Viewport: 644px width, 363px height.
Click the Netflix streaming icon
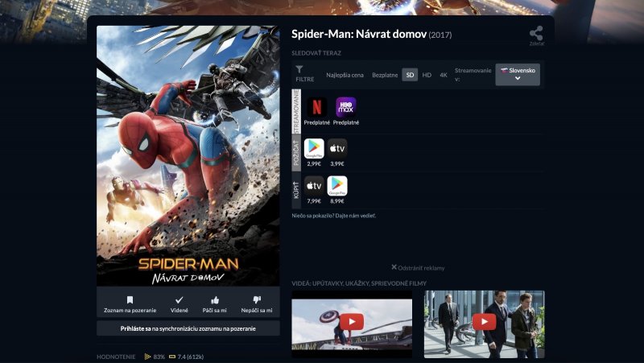click(x=314, y=107)
